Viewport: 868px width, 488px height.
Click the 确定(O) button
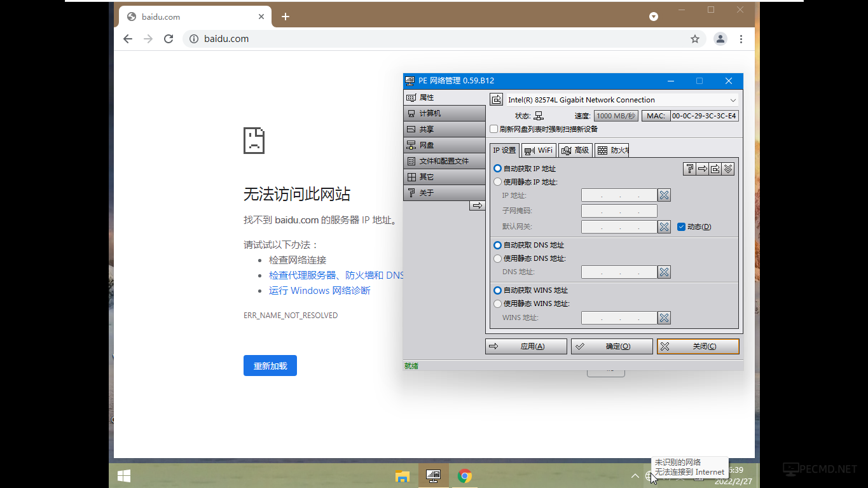pyautogui.click(x=612, y=346)
